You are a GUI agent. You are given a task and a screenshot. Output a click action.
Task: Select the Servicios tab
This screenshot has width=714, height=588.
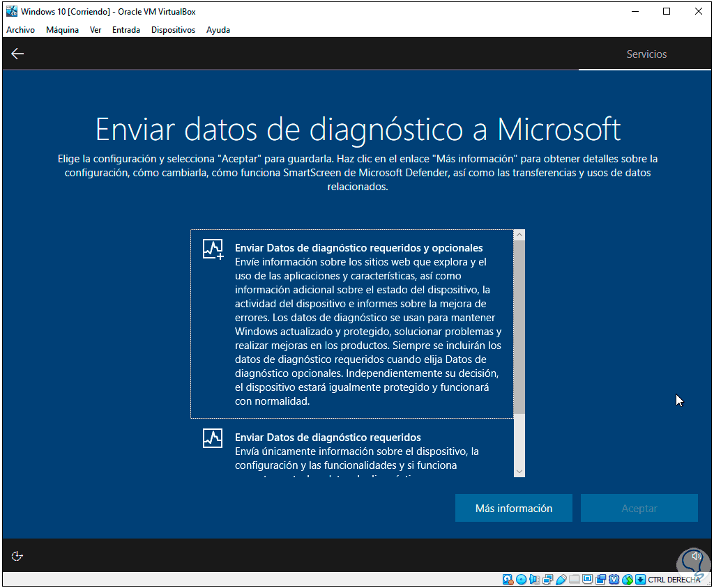click(646, 54)
